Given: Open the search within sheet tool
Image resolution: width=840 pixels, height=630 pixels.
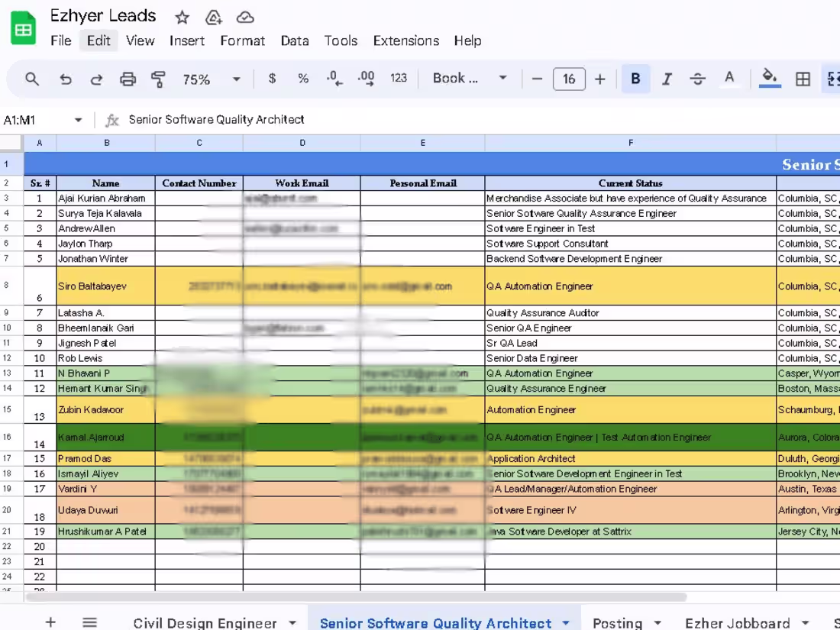Looking at the screenshot, I should pos(31,78).
